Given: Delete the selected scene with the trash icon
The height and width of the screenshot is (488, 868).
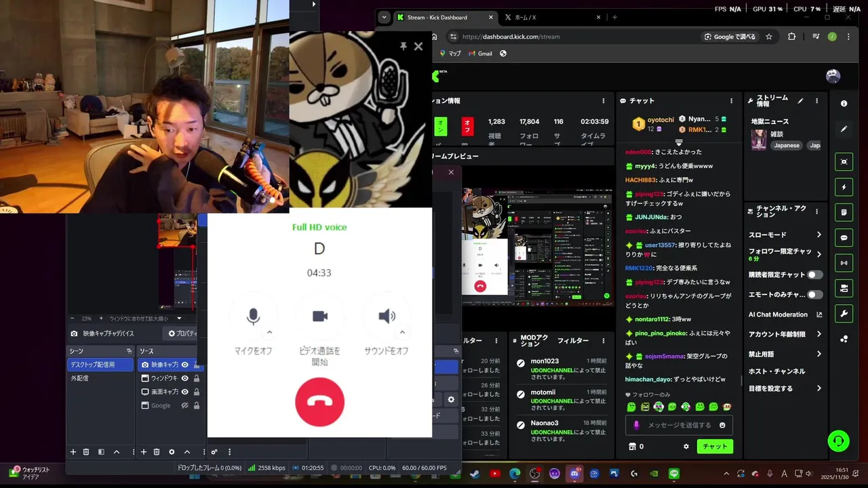Looking at the screenshot, I should (x=86, y=452).
